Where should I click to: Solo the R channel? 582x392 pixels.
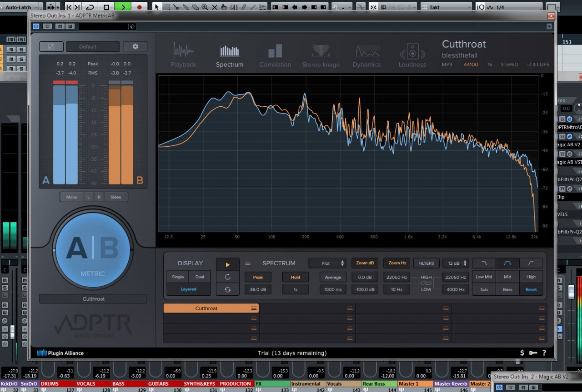click(99, 197)
